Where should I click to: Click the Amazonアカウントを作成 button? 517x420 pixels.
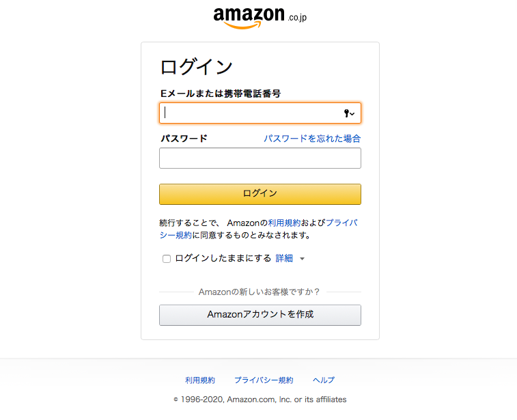(x=260, y=315)
